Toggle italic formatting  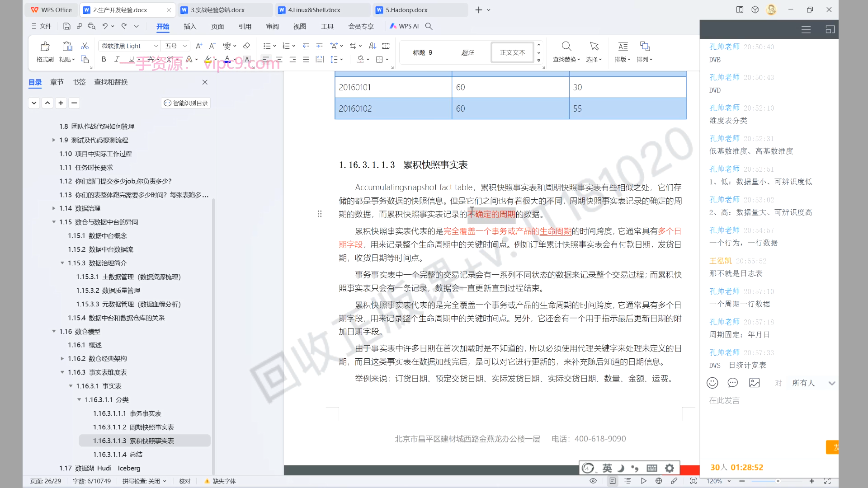click(117, 59)
